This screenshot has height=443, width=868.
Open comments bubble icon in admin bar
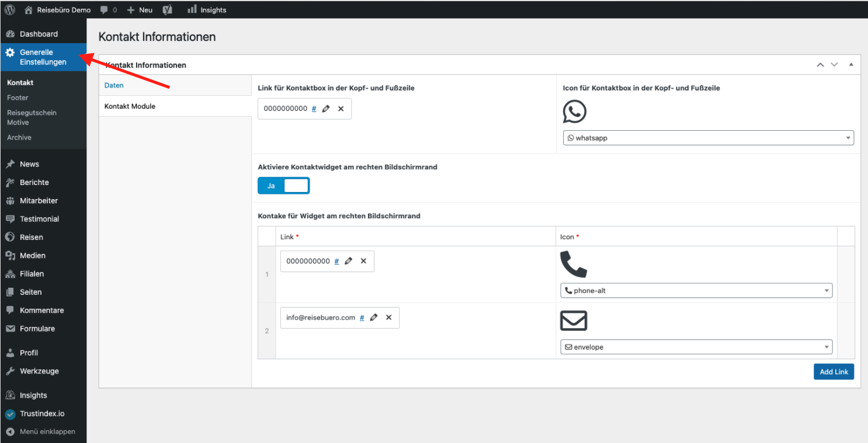[x=105, y=9]
